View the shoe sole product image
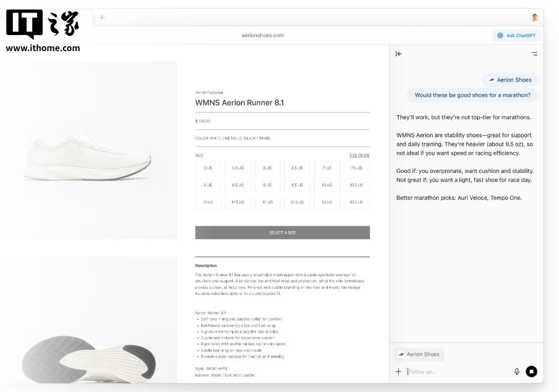559x392 pixels. coord(88,351)
